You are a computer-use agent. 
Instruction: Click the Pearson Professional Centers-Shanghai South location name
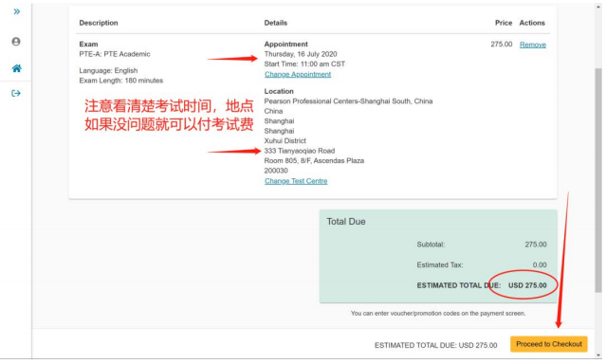[348, 101]
